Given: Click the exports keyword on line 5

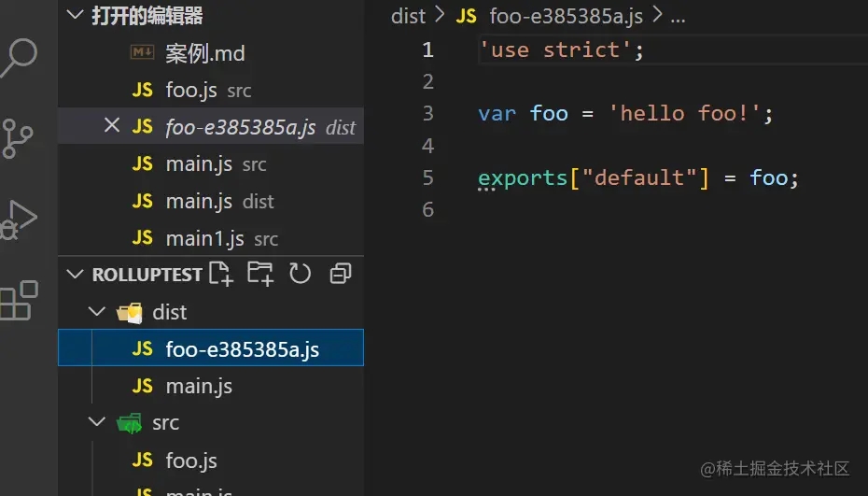Looking at the screenshot, I should click(x=523, y=178).
